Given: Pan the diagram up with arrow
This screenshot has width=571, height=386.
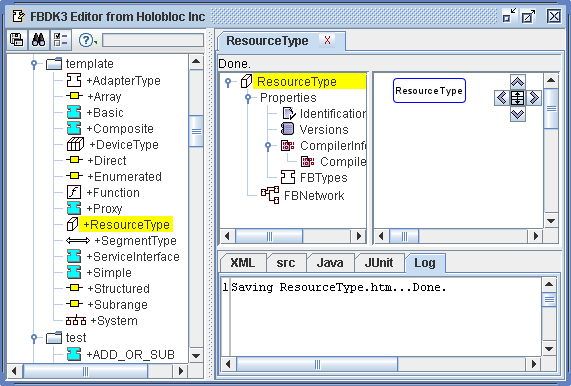Looking at the screenshot, I should pyautogui.click(x=517, y=82).
